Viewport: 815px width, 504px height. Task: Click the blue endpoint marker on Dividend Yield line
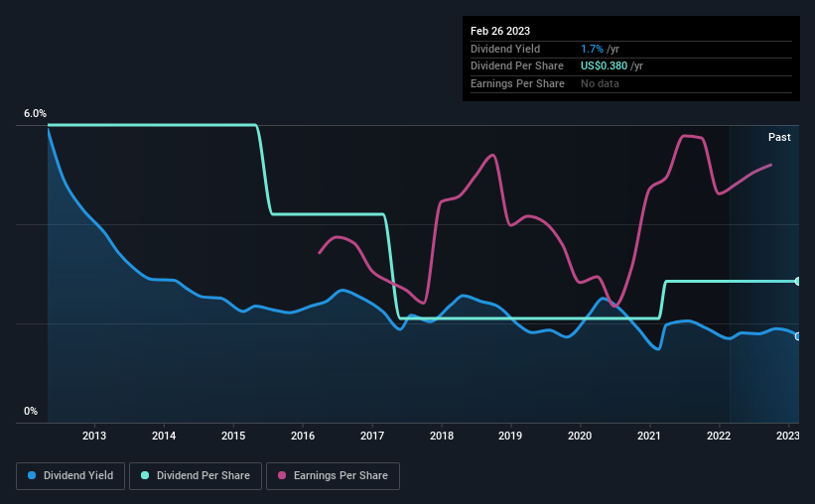(x=797, y=336)
